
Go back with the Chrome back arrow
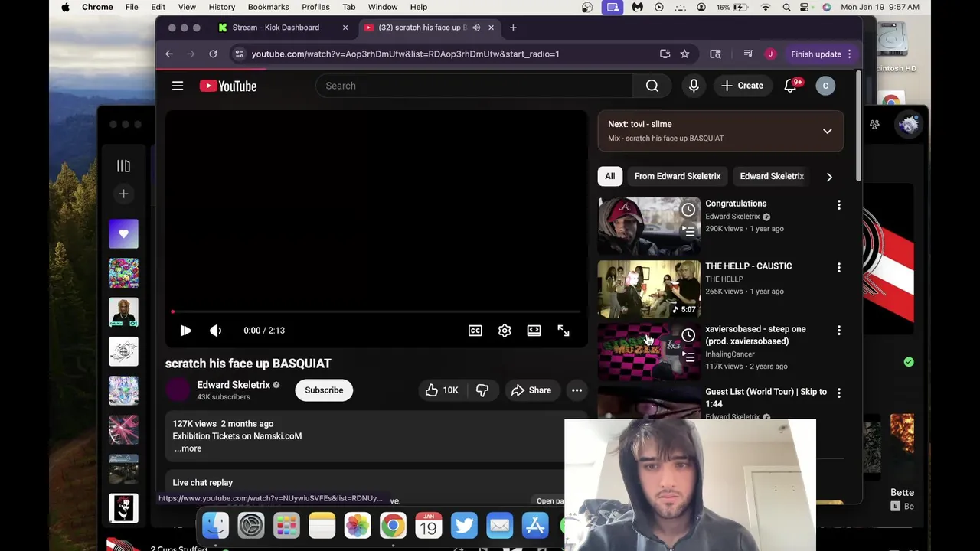[x=169, y=54]
